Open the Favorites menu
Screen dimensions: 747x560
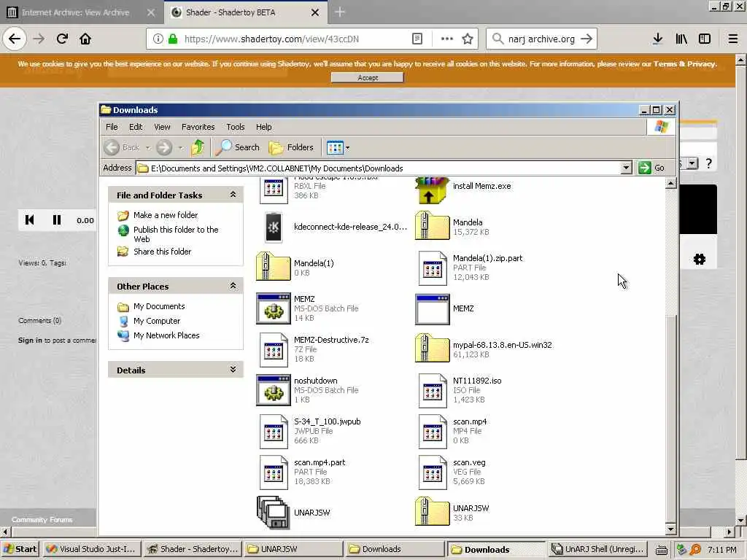click(198, 127)
